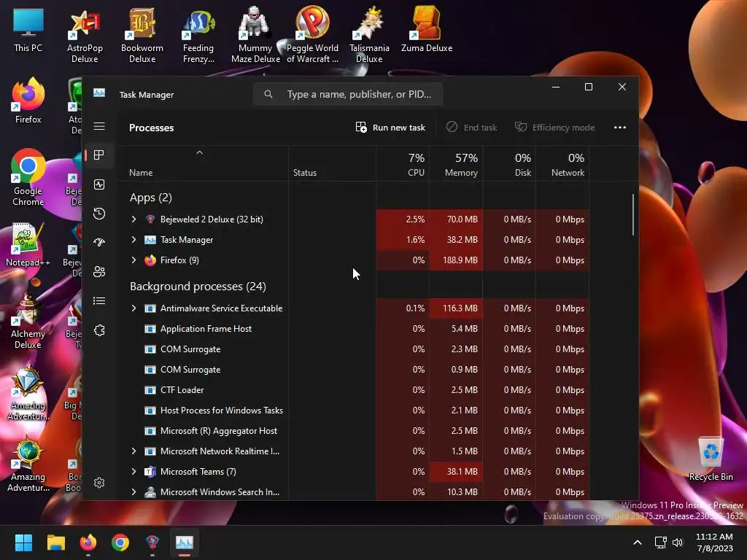Viewport: 747px width, 560px height.
Task: Click the Background processes (24) heading
Action: tap(198, 286)
